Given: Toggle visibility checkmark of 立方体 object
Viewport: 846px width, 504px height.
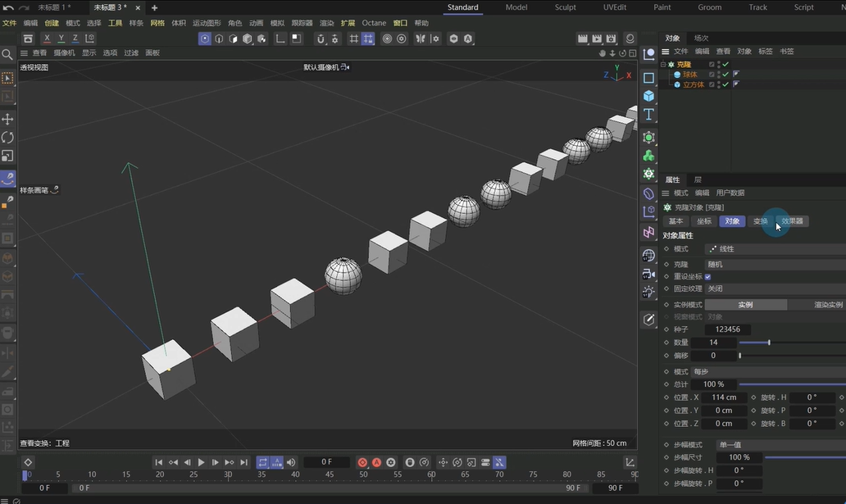Looking at the screenshot, I should coord(725,84).
